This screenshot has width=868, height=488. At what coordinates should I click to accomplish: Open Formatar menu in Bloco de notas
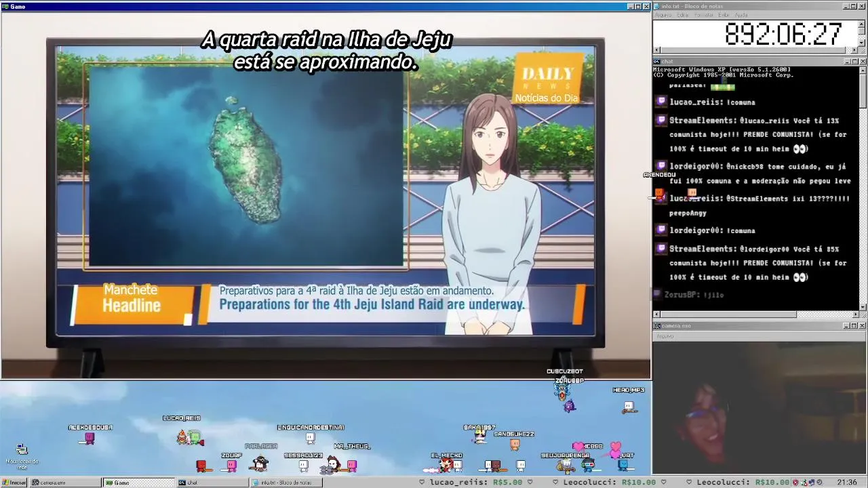(x=704, y=15)
